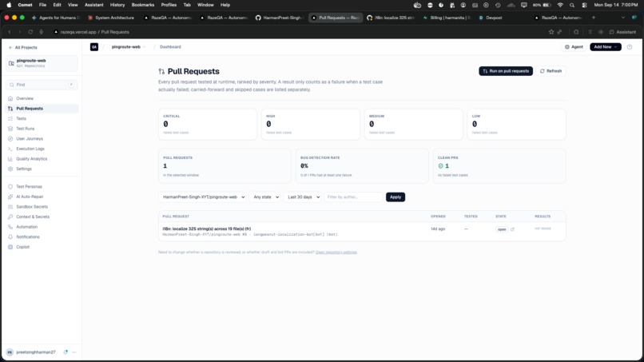Click the Bug Detection Rate 0% card

point(362,166)
